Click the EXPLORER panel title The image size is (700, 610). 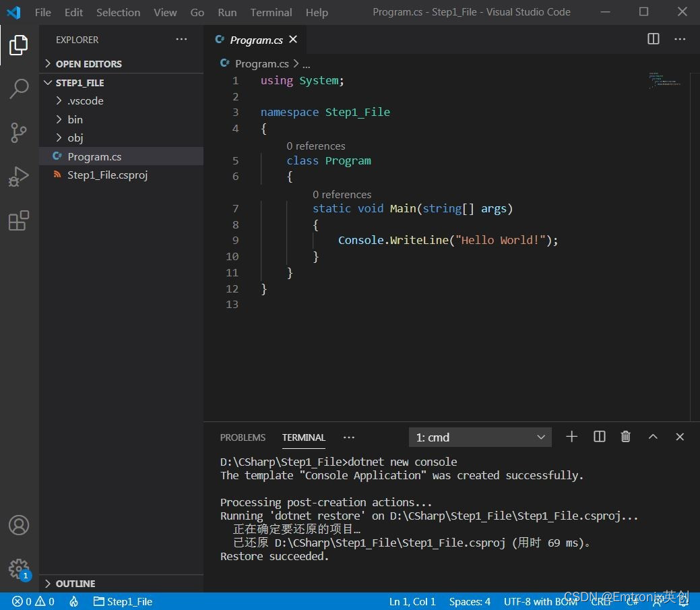click(x=77, y=40)
